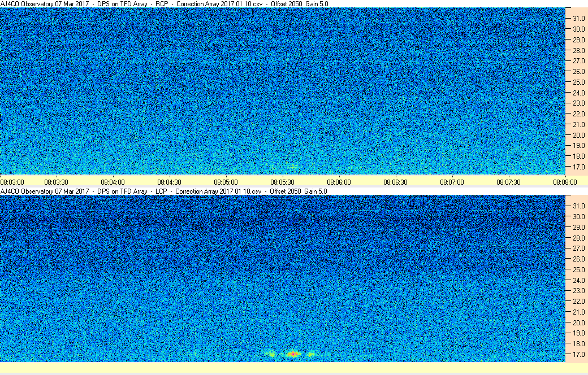Click the 08:04:30 time axis label
Viewport: 588px width, 375px height.
point(169,182)
